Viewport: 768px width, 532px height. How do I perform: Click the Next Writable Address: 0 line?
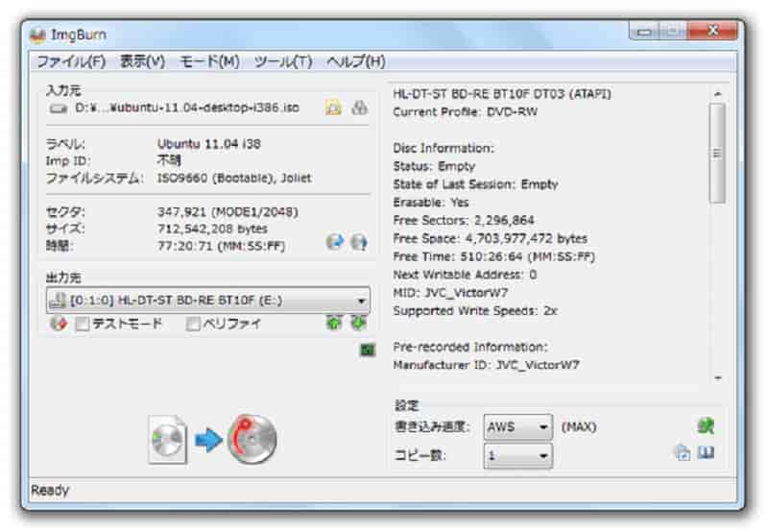pyautogui.click(x=465, y=275)
